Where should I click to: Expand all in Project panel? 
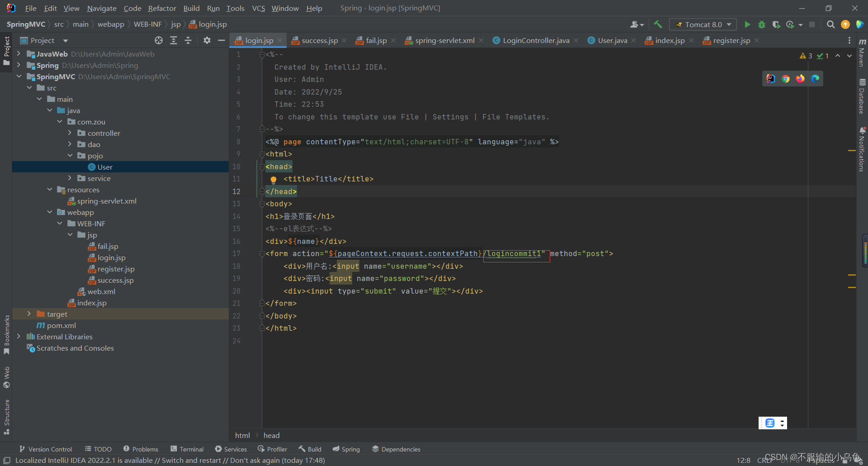pos(174,40)
